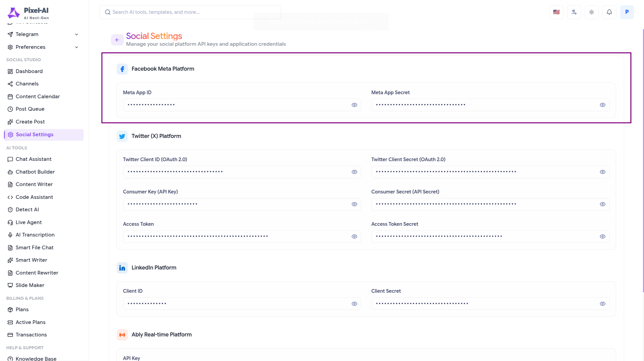Click the Preferences gear icon

pos(10,47)
